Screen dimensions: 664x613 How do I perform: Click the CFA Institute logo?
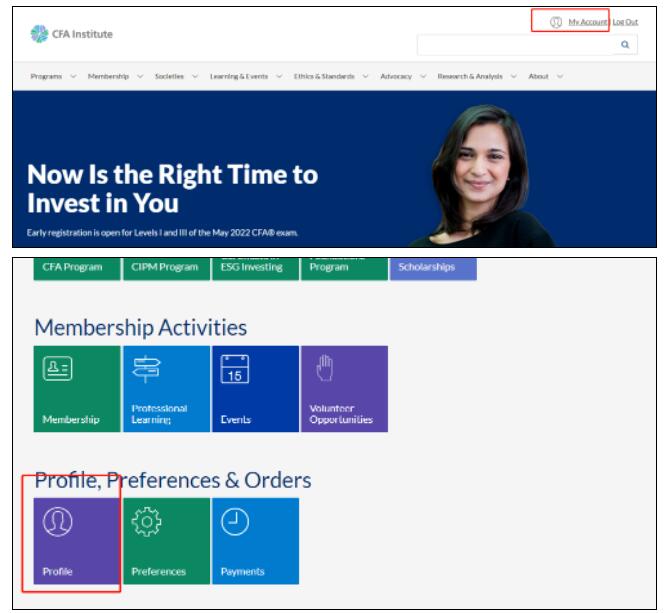[x=71, y=34]
